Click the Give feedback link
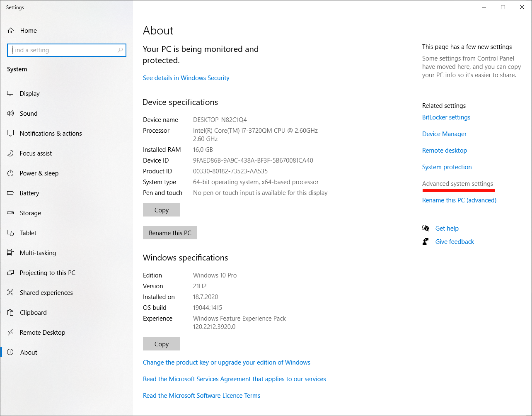 (455, 242)
